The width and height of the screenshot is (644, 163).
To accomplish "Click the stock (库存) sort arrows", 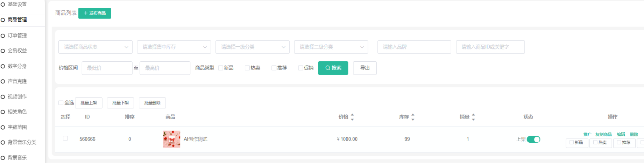I will click(413, 117).
